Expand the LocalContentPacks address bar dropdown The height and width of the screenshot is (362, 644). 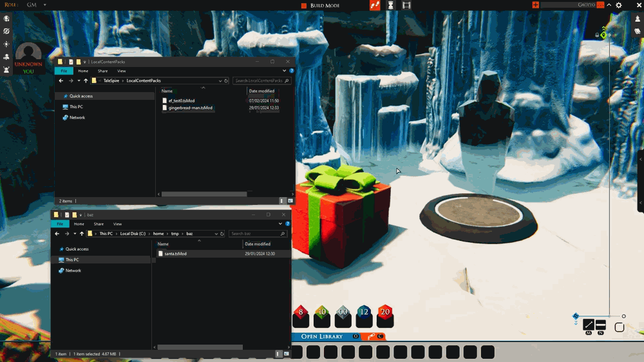click(x=220, y=81)
